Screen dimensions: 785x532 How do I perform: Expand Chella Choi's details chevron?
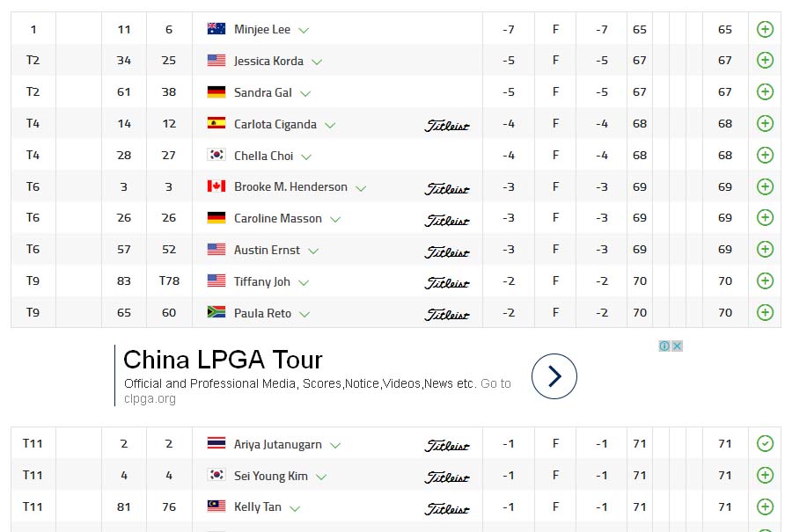point(306,157)
